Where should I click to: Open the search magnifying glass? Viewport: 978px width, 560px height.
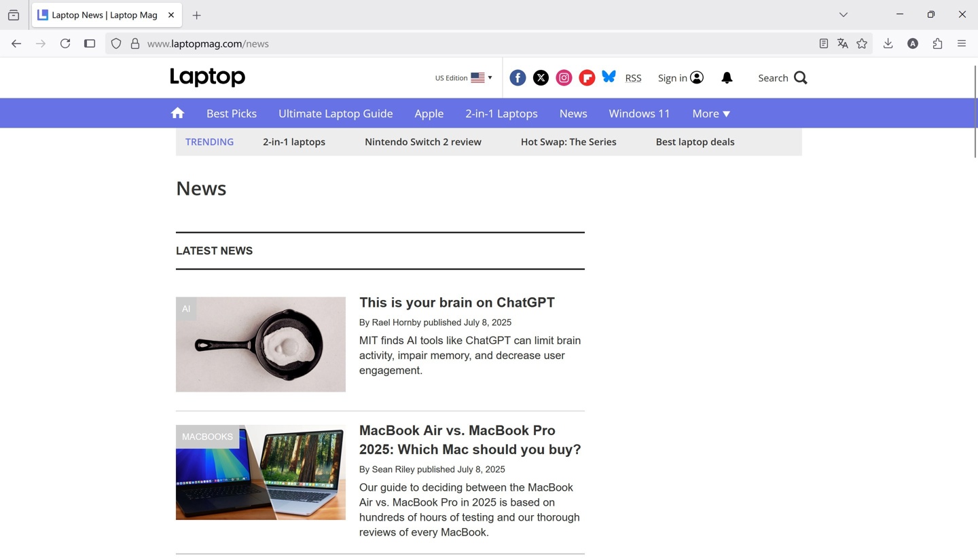tap(801, 77)
